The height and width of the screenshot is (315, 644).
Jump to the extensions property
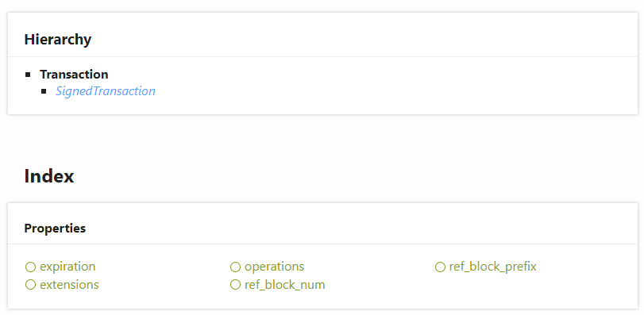[69, 285]
